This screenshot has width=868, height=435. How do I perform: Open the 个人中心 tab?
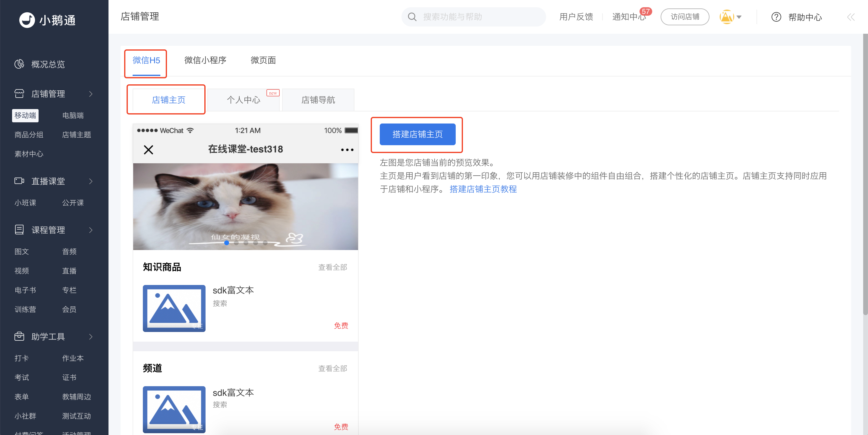click(x=243, y=100)
